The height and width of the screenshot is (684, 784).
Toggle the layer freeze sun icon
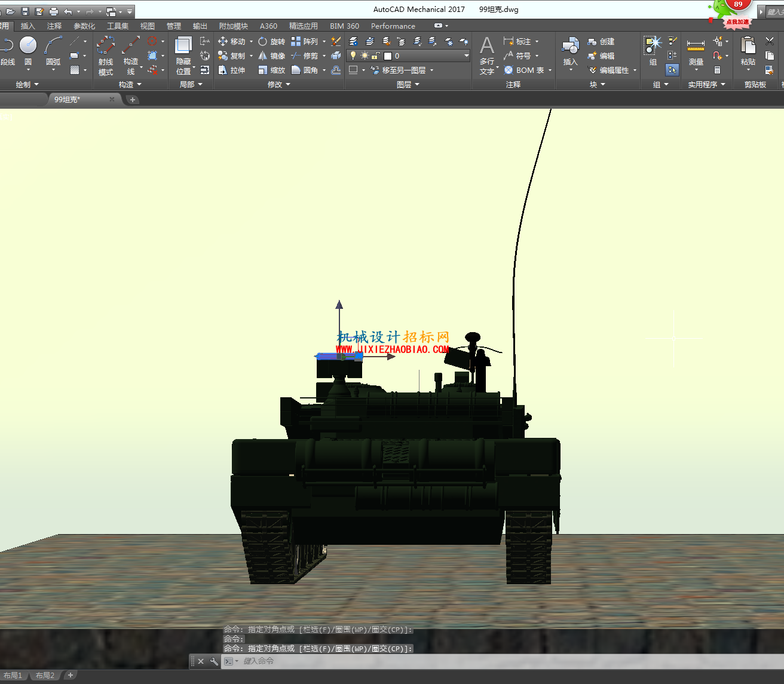click(365, 56)
